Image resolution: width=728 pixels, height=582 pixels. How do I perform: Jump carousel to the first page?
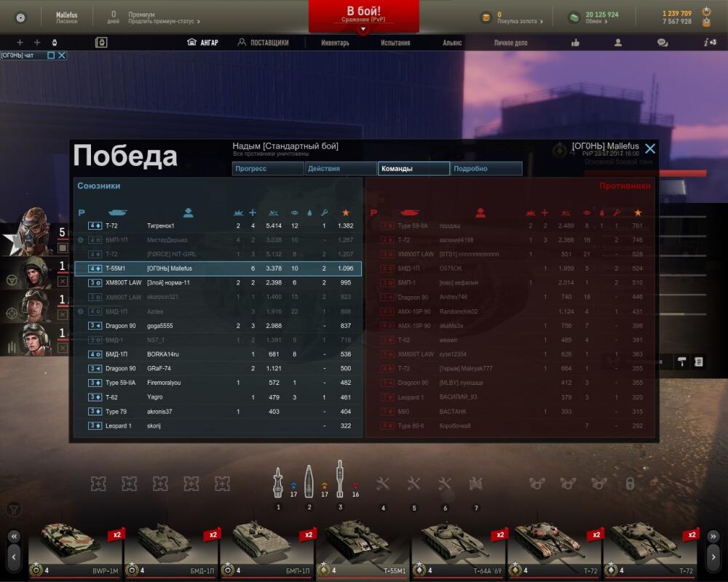coord(14,536)
